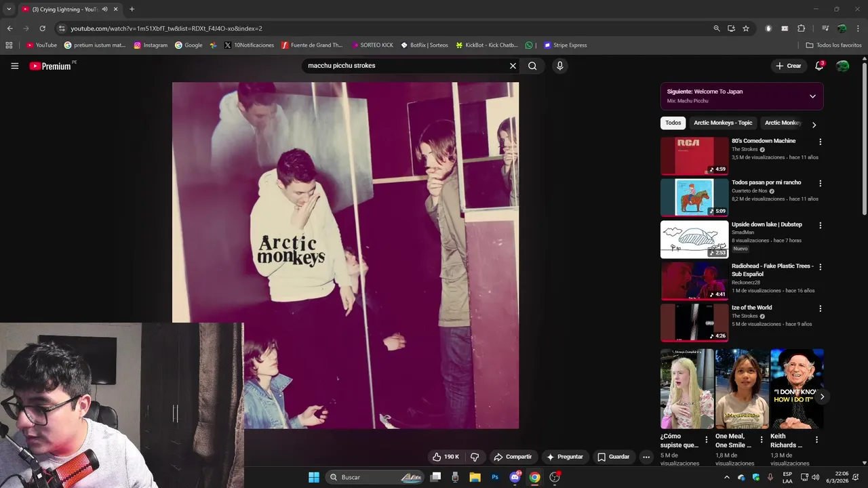The image size is (868, 488).
Task: Save video using Guardar button
Action: (614, 457)
